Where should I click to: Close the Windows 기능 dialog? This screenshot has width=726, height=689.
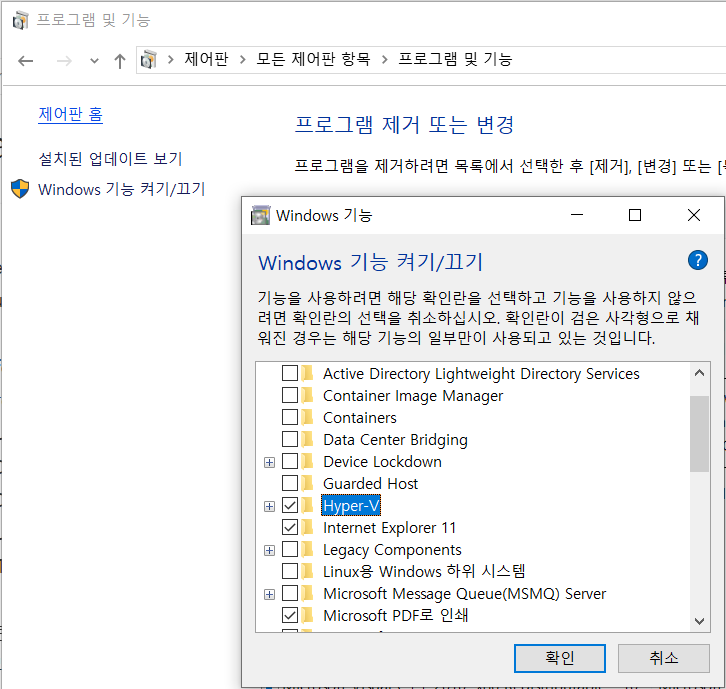[x=694, y=215]
